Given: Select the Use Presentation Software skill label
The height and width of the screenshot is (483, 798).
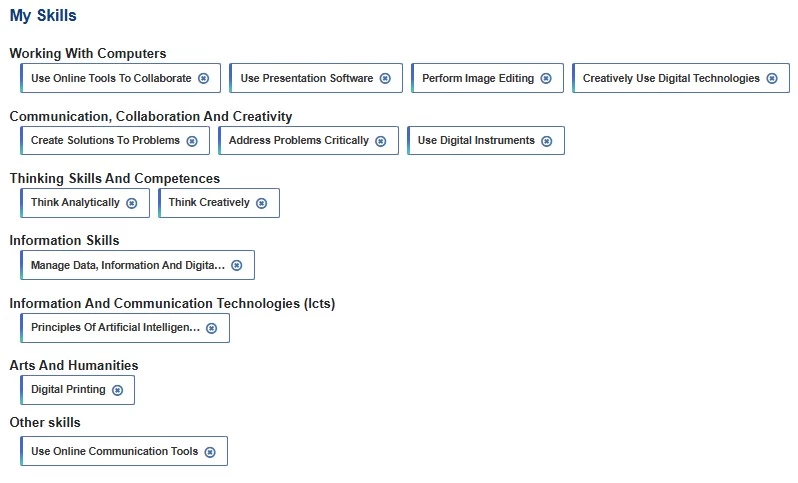Looking at the screenshot, I should [306, 78].
